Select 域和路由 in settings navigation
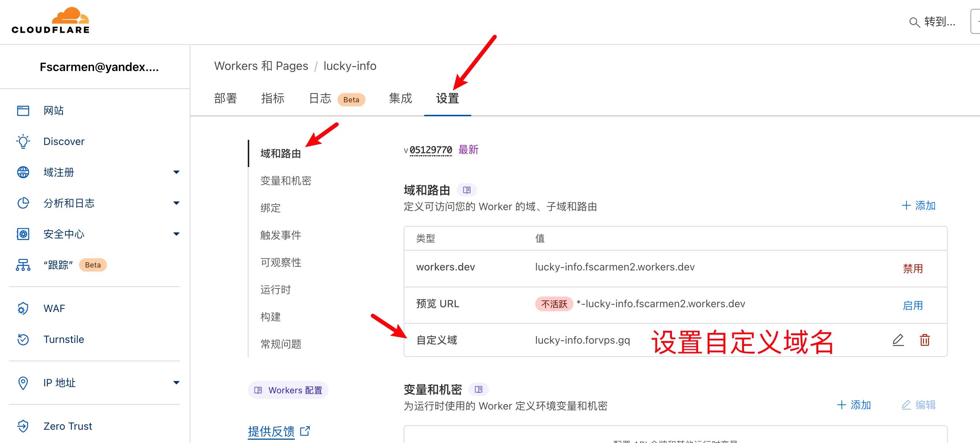Screen dimensions: 980x443 click(281, 153)
